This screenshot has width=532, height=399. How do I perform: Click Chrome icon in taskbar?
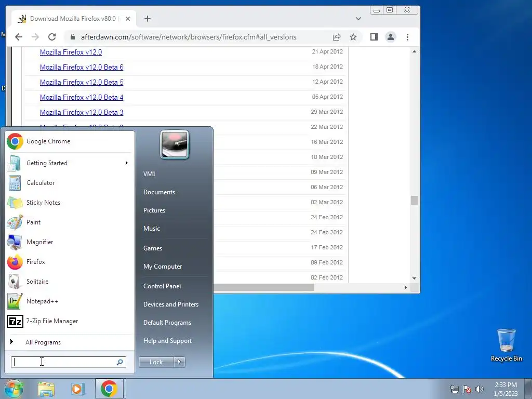click(109, 389)
